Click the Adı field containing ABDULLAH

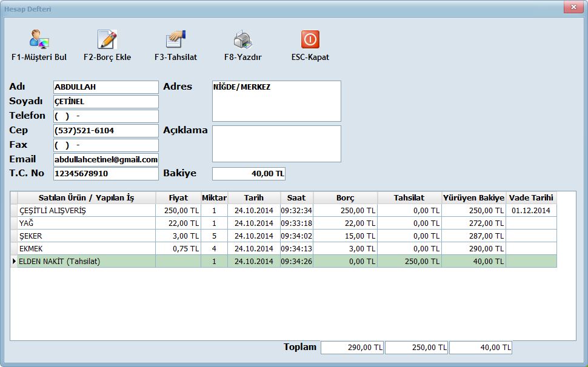tap(105, 87)
